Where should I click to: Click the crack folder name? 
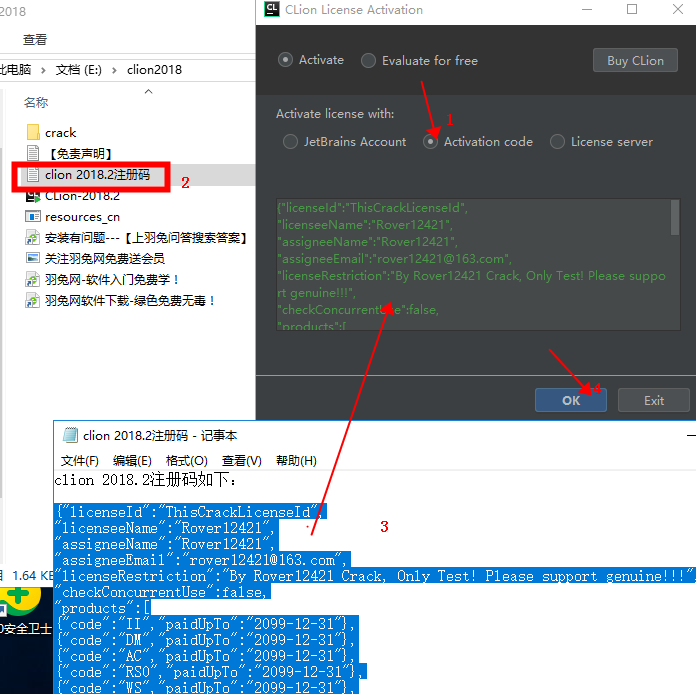tap(60, 133)
